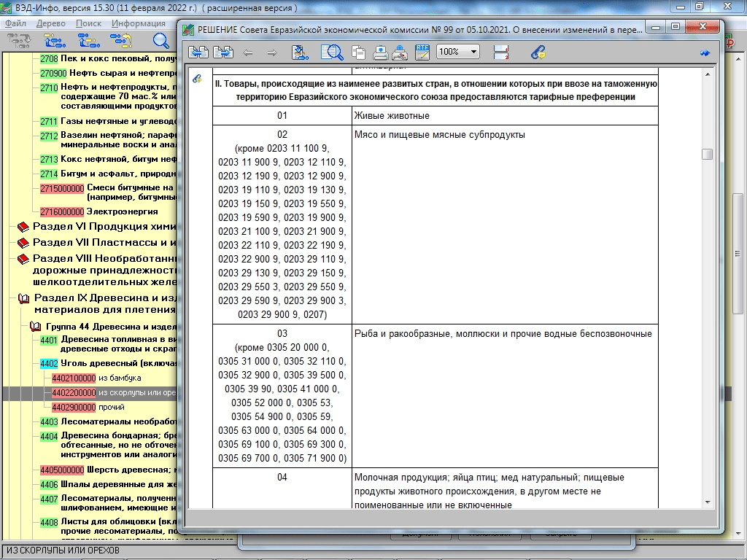Click document scrollbar down arrow
Screen dimensions: 747x560
[x=708, y=502]
